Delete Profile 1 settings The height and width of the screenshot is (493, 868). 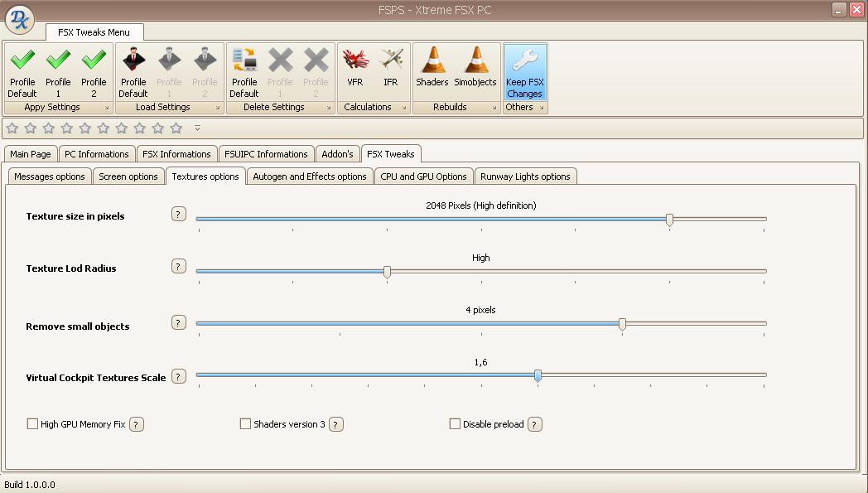coord(280,73)
